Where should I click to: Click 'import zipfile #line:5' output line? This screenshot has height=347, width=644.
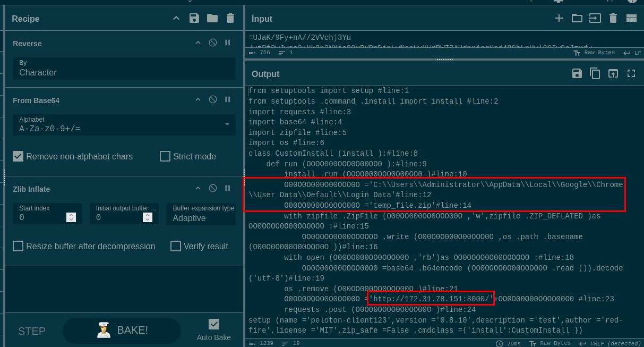[297, 133]
